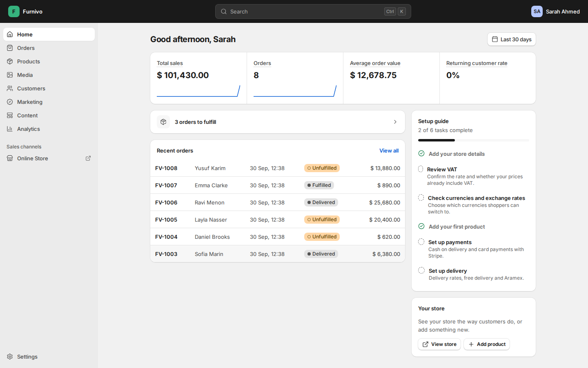
Task: Click the Add product button
Action: (x=487, y=344)
